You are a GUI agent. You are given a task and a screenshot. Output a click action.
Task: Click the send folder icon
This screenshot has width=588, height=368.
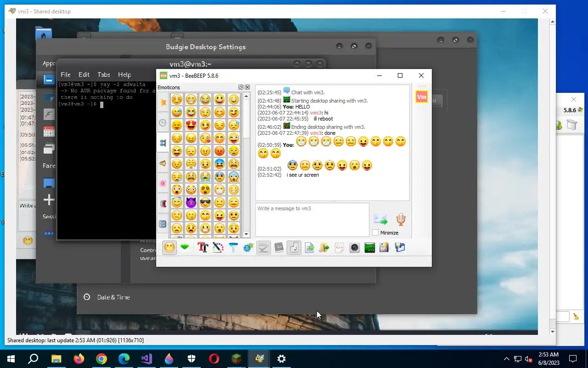(324, 247)
